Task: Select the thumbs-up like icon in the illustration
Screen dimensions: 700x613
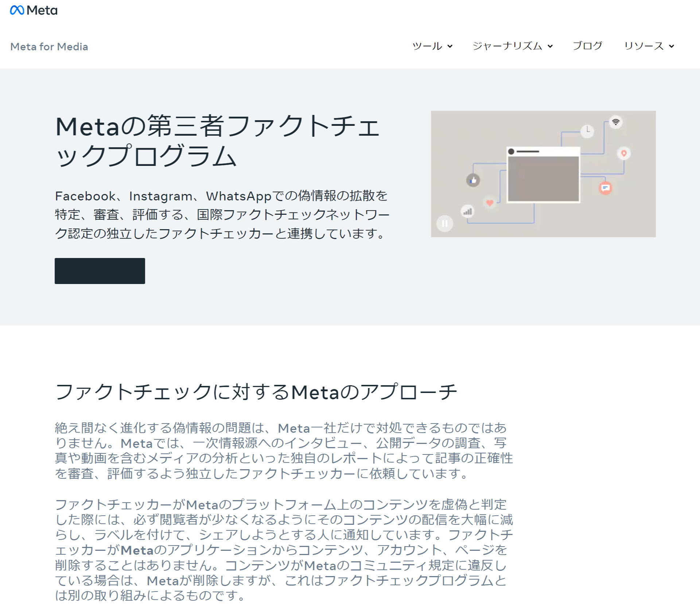Action: tap(473, 180)
